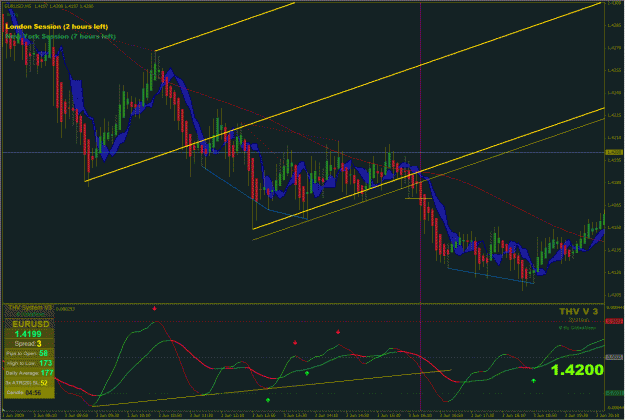This screenshot has height=420, width=625.
Task: Click the "High to Low: 173" row
Action: tap(29, 363)
